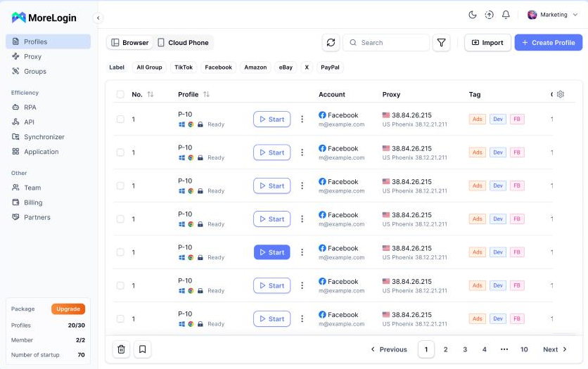588x369 pixels.
Task: Click the Chrome icon under first P-10 profile
Action: pyautogui.click(x=191, y=124)
